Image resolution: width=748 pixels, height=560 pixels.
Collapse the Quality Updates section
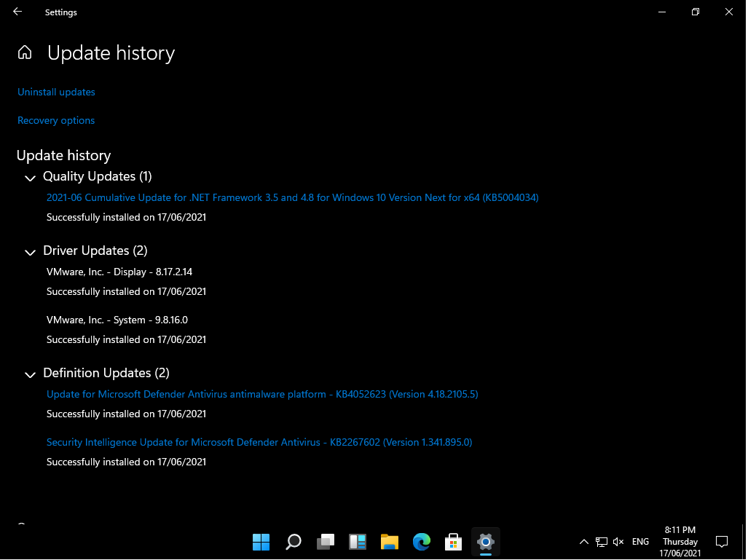tap(30, 178)
